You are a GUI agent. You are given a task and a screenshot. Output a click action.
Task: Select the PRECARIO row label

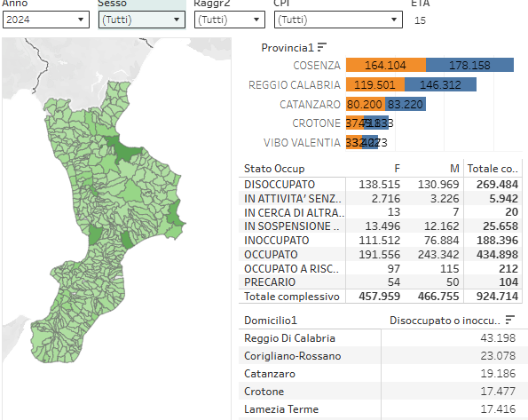click(x=270, y=282)
